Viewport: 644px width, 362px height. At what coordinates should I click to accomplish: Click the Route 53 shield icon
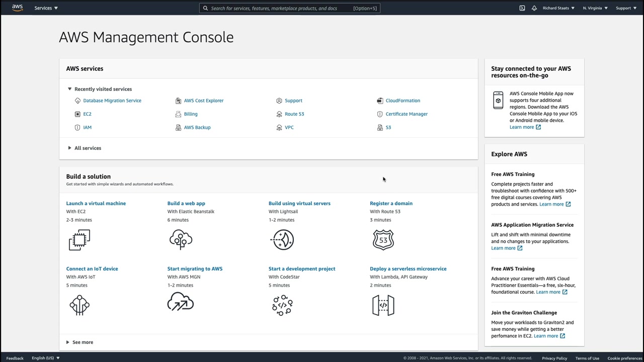(383, 240)
